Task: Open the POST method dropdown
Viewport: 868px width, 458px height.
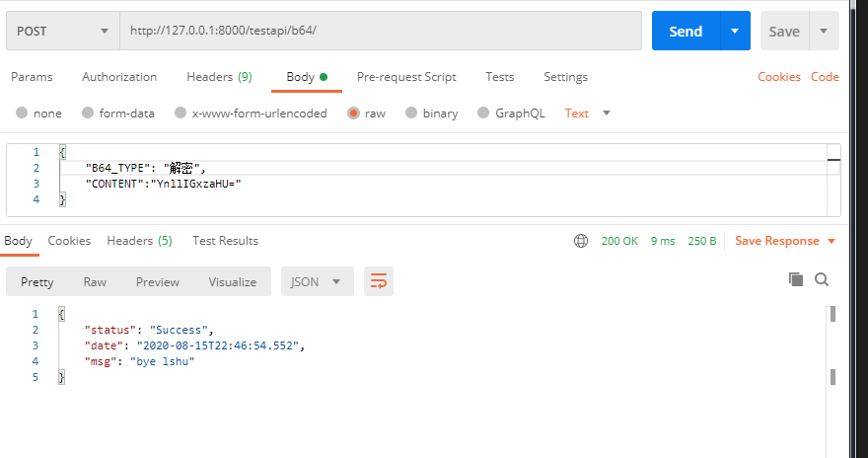Action: coord(63,31)
